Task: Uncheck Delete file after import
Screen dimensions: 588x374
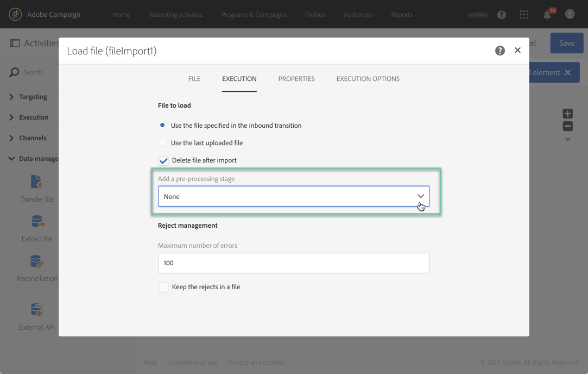Action: coord(163,160)
